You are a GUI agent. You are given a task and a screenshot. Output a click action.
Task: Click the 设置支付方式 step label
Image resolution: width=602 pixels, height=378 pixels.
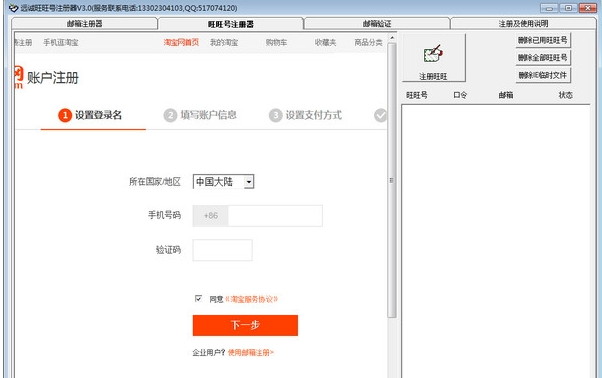coord(314,115)
